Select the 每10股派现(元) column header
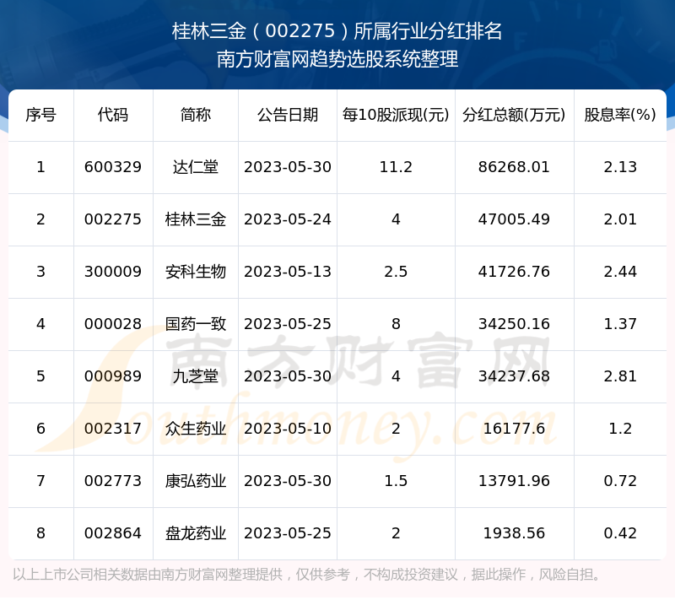This screenshot has width=675, height=616. [x=396, y=115]
